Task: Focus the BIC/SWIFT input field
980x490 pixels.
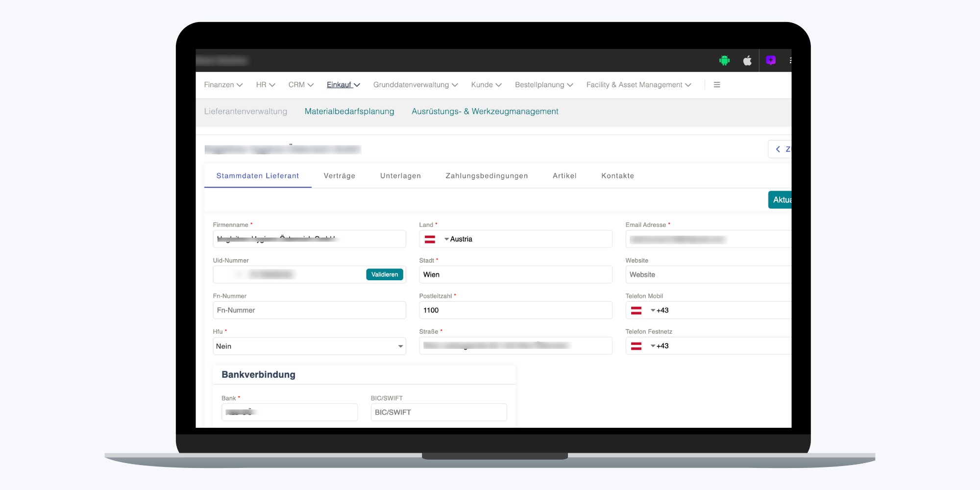Action: click(439, 412)
